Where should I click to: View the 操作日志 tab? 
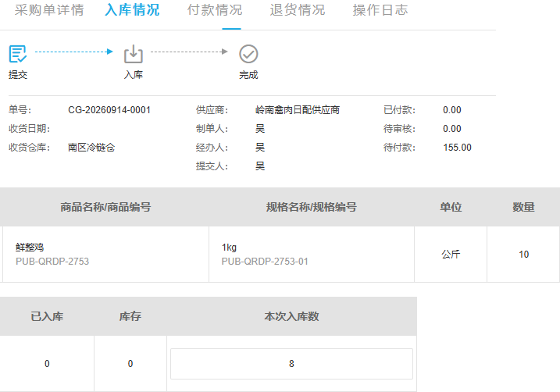tap(380, 10)
